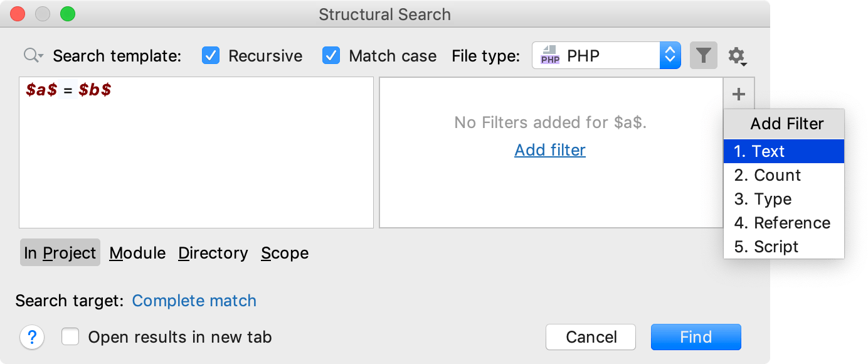Choose Script from the Add Filter menu
This screenshot has height=364, width=868.
click(783, 247)
